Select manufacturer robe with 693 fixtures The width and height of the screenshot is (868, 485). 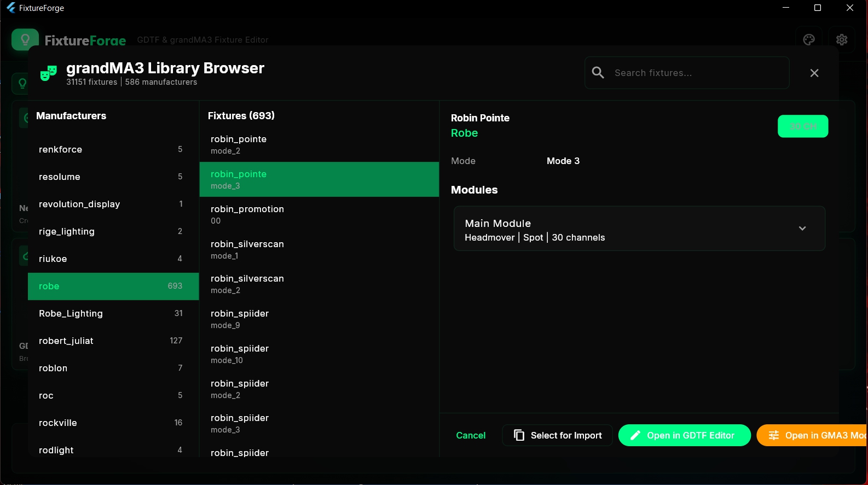coord(113,286)
